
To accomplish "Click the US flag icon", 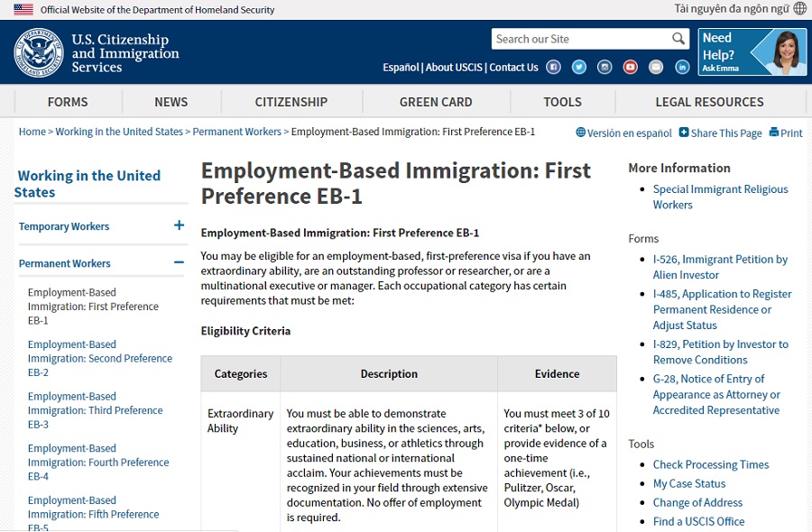I will pyautogui.click(x=23, y=9).
